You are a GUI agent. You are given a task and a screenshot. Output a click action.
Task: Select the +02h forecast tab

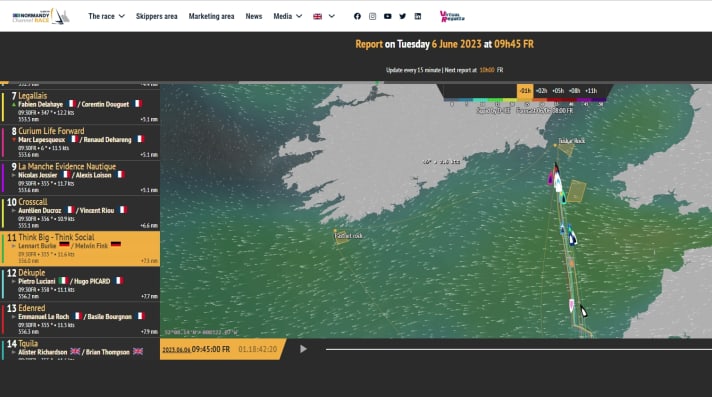[541, 91]
